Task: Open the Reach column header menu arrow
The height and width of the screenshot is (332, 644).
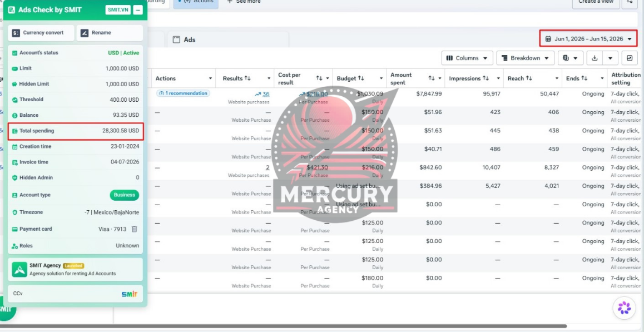Action: [x=558, y=78]
